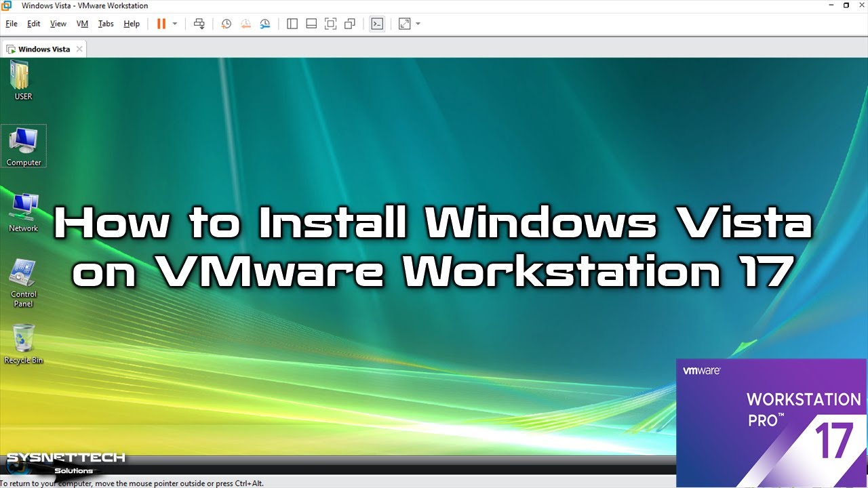Open the File menu

pos(12,24)
